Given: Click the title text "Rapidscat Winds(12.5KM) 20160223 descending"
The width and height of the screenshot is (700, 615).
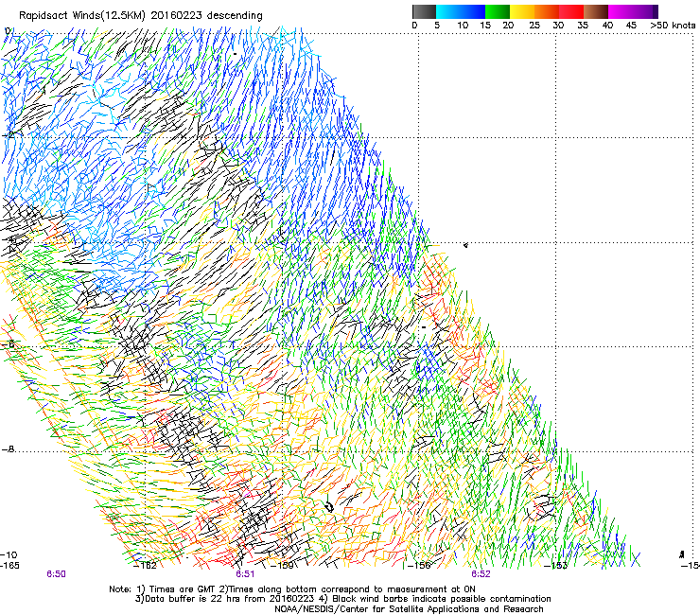Looking at the screenshot, I should point(141,16).
